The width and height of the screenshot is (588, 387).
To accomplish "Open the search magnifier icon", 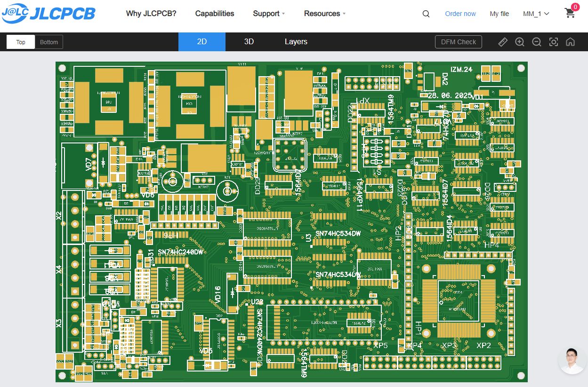I will (426, 14).
